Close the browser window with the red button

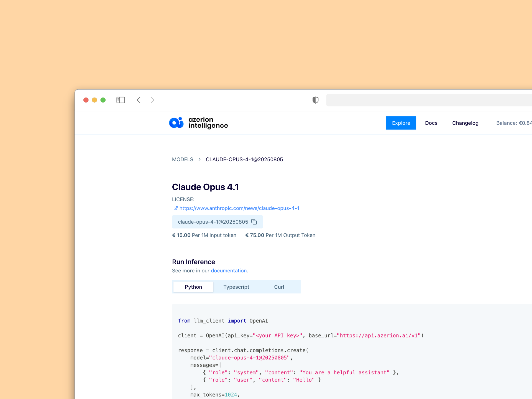(86, 100)
